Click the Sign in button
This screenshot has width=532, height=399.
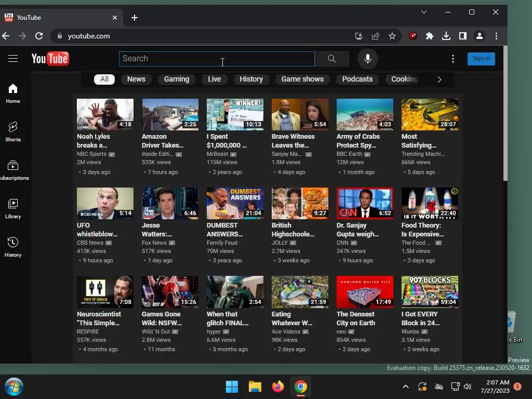[x=481, y=59]
